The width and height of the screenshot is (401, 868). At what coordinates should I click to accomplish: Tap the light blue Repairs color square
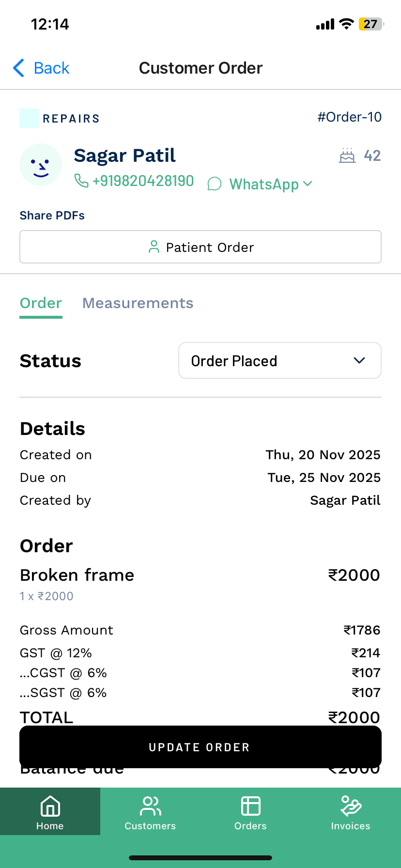[x=29, y=118]
